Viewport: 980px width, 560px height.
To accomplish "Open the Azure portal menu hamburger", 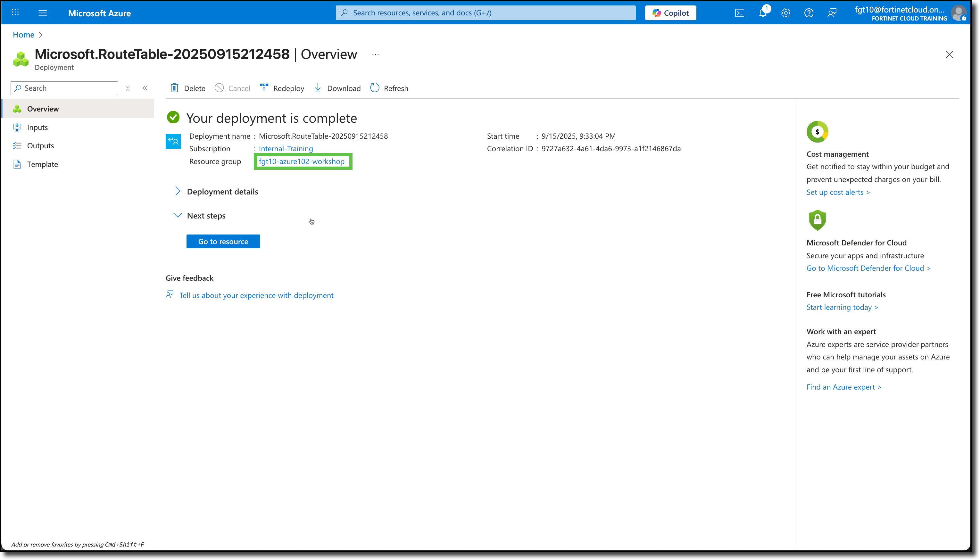I will pyautogui.click(x=43, y=13).
